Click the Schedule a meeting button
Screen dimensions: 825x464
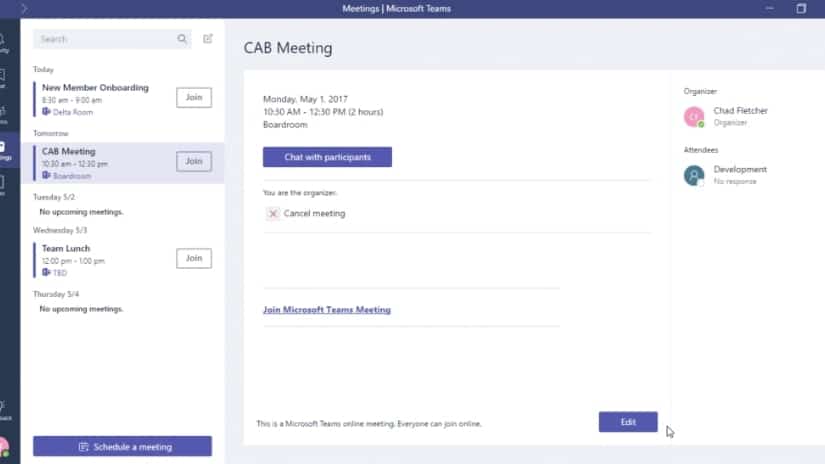123,447
